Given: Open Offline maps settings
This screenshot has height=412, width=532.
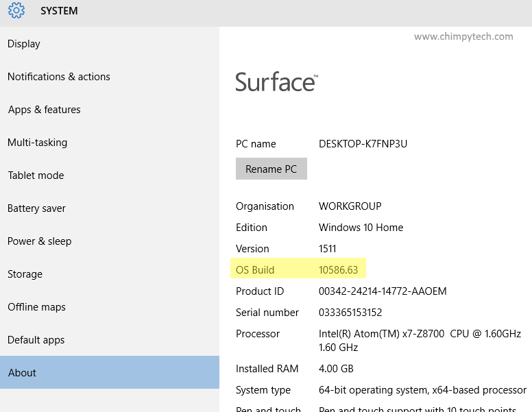Looking at the screenshot, I should 36,307.
